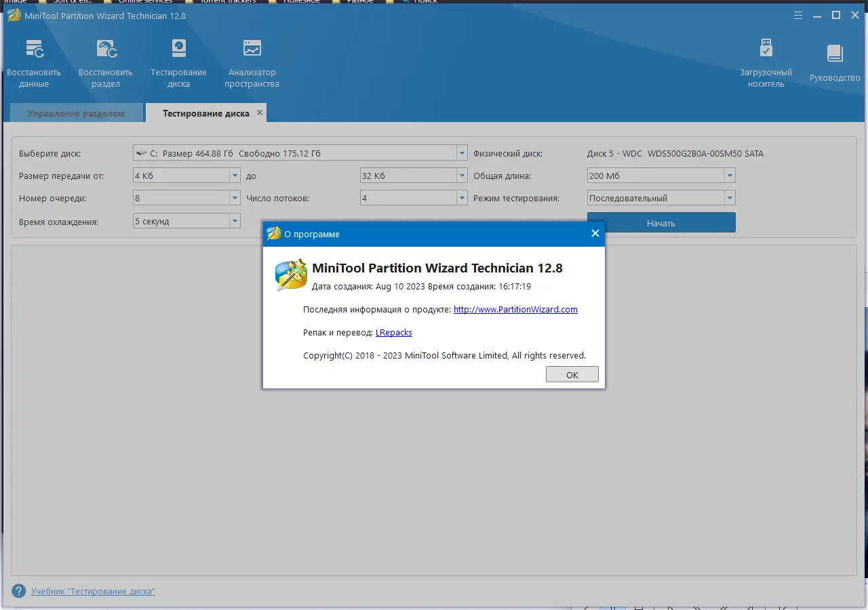The width and height of the screenshot is (868, 610).
Task: Open the hamburger menu in title bar
Action: tap(797, 14)
